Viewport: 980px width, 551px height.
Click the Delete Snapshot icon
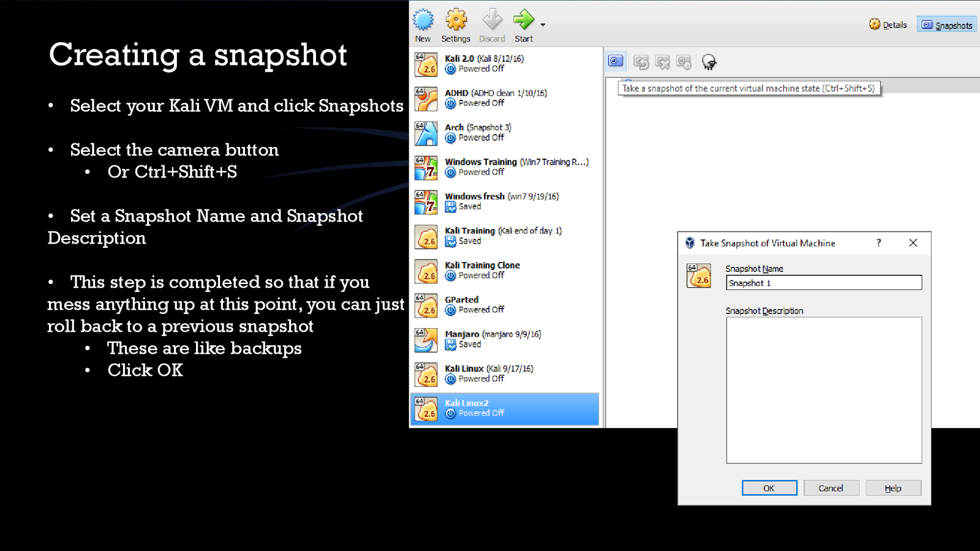coord(662,62)
